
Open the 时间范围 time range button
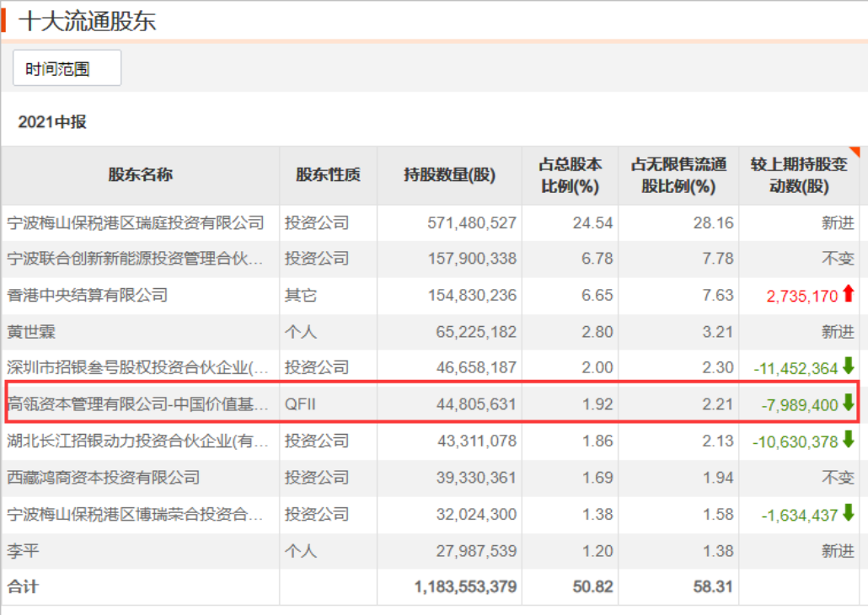pyautogui.click(x=67, y=68)
